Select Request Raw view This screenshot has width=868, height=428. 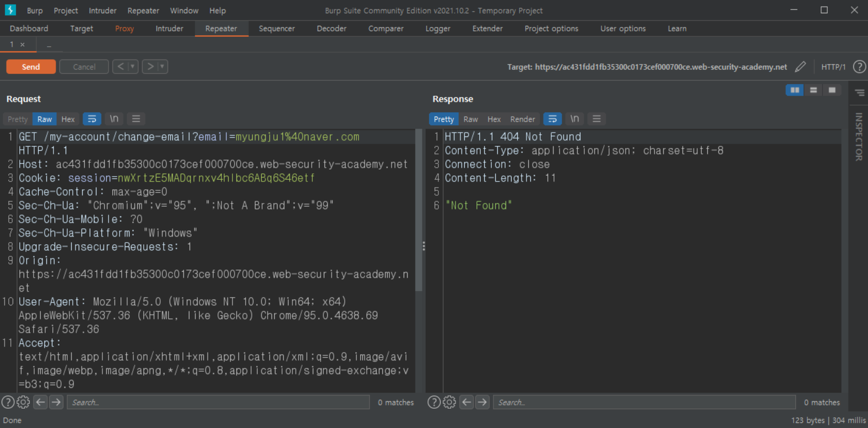coord(45,119)
